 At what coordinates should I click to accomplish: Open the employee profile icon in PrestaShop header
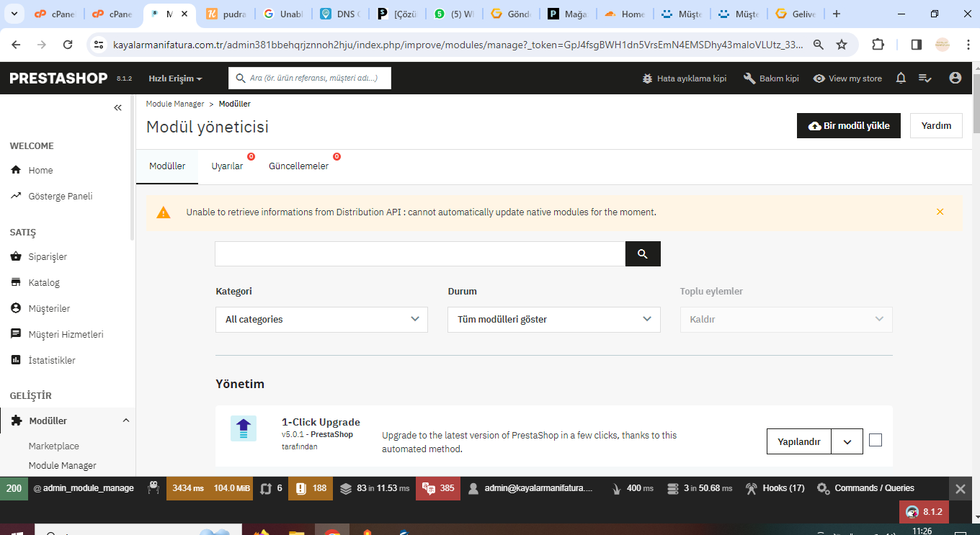coord(955,78)
